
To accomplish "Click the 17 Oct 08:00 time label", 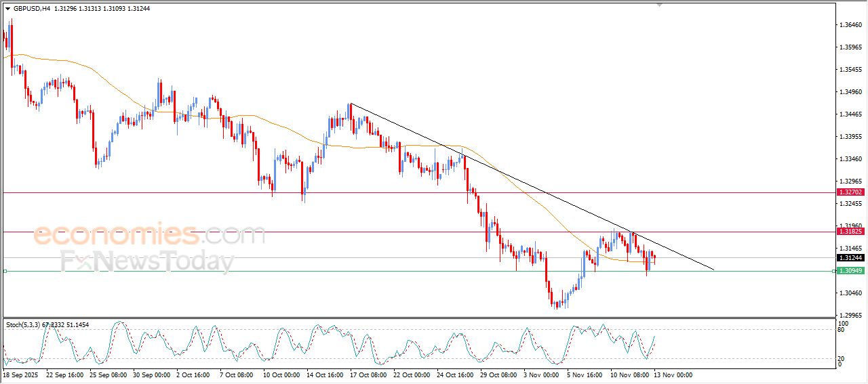I will tap(368, 375).
